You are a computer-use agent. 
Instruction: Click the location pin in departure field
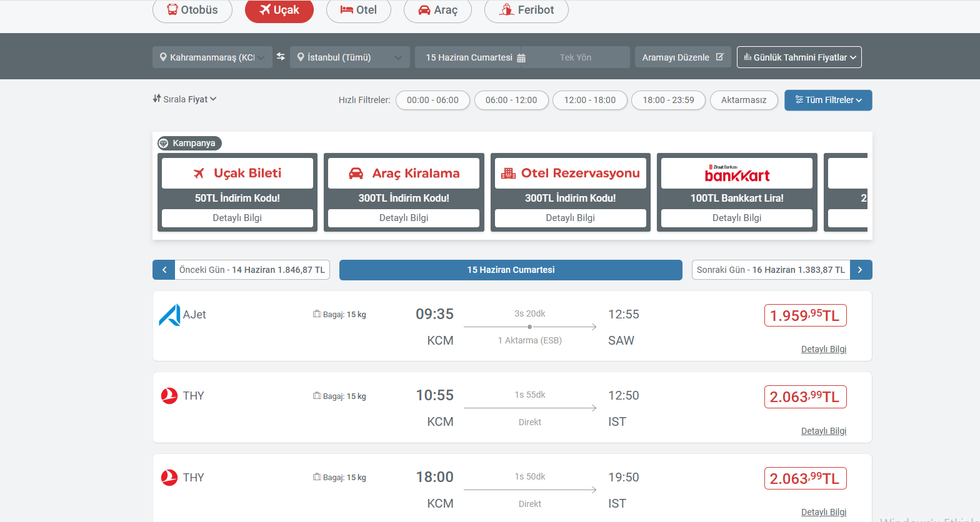(163, 57)
